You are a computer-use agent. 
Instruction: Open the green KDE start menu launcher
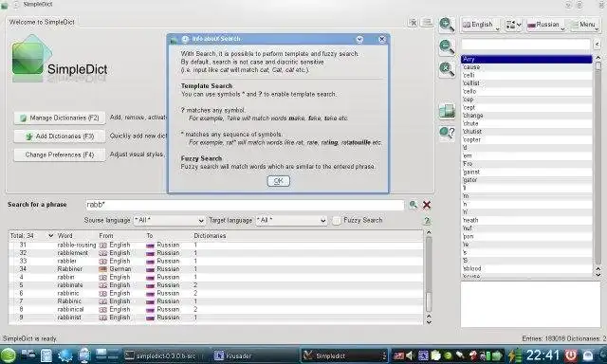(x=9, y=355)
